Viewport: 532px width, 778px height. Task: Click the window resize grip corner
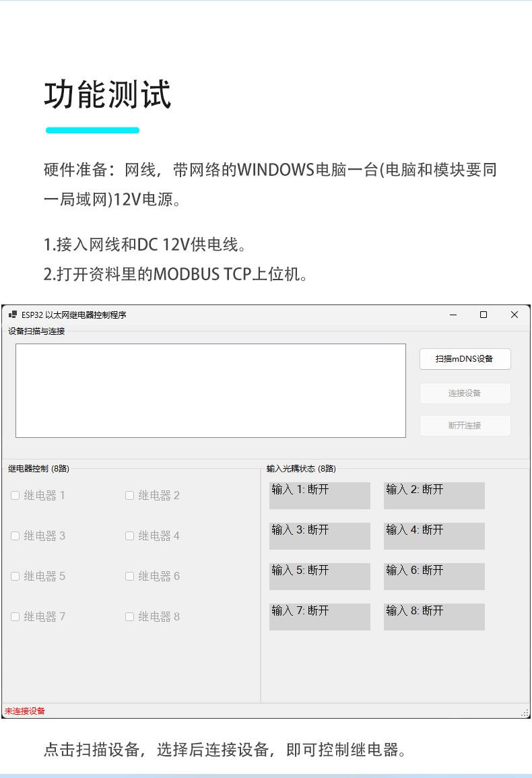pyautogui.click(x=525, y=713)
